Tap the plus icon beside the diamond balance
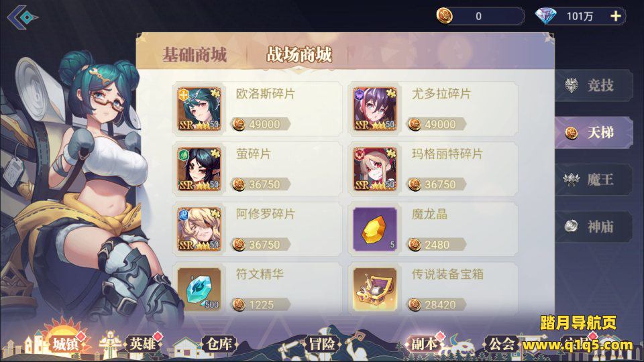Screen dimensions: 644x362 (x=615, y=16)
